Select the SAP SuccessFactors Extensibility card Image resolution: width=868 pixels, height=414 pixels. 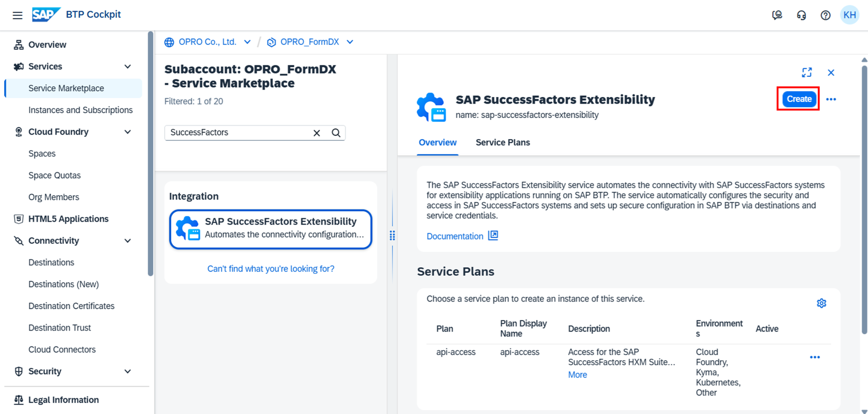270,229
